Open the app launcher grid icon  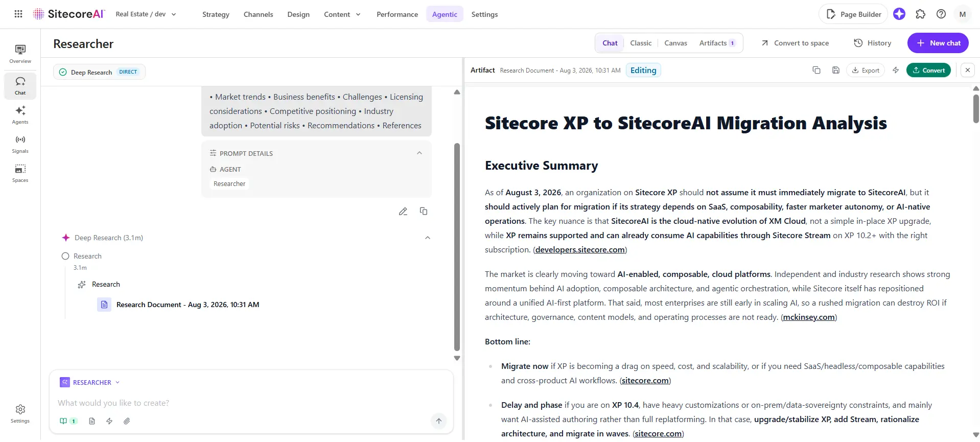tap(18, 14)
